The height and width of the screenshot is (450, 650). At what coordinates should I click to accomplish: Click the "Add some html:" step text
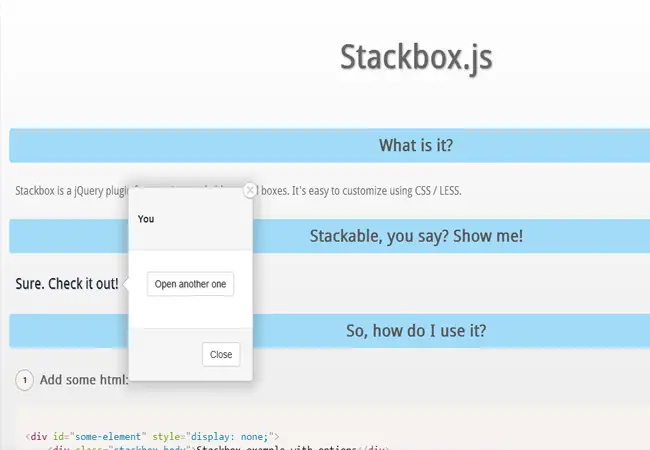coord(84,380)
